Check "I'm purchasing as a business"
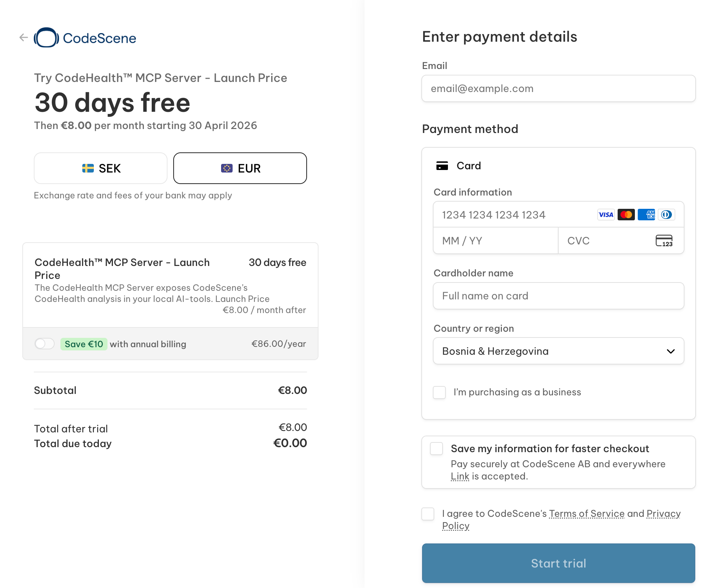 (439, 392)
